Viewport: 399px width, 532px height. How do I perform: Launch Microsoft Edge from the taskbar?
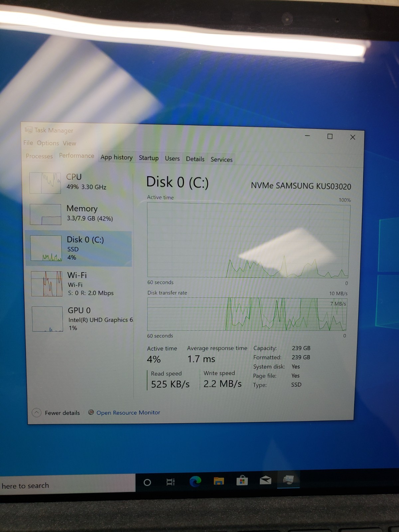coord(195,481)
